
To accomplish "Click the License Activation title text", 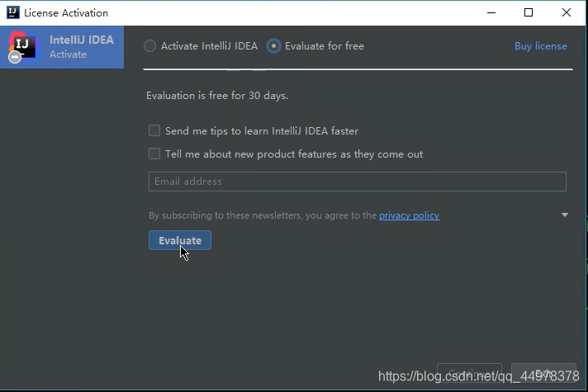I will pyautogui.click(x=66, y=12).
